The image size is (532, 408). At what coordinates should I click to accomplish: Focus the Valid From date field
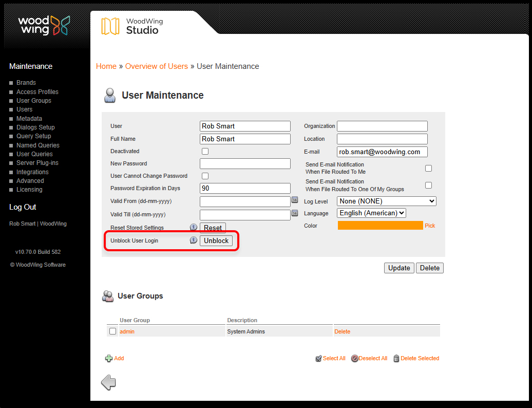[245, 201]
